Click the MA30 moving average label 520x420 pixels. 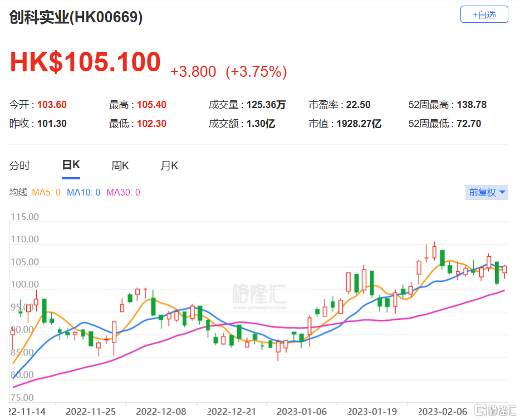coord(124,192)
